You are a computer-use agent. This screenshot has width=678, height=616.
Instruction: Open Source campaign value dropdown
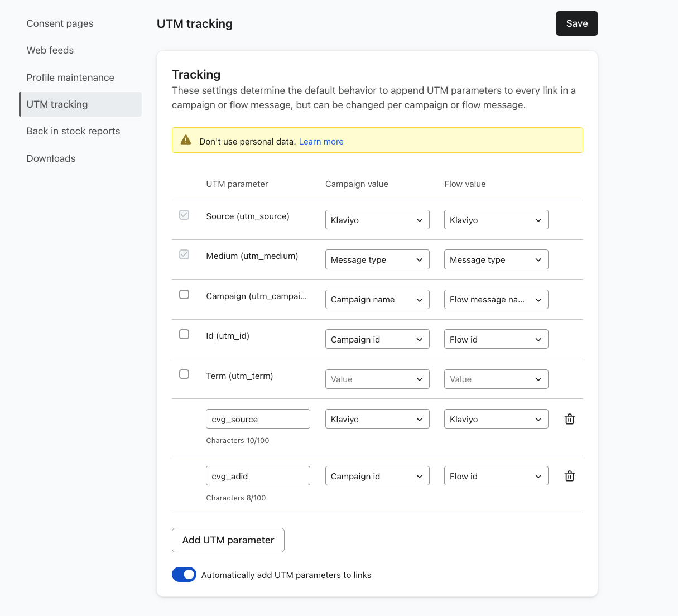(x=377, y=220)
